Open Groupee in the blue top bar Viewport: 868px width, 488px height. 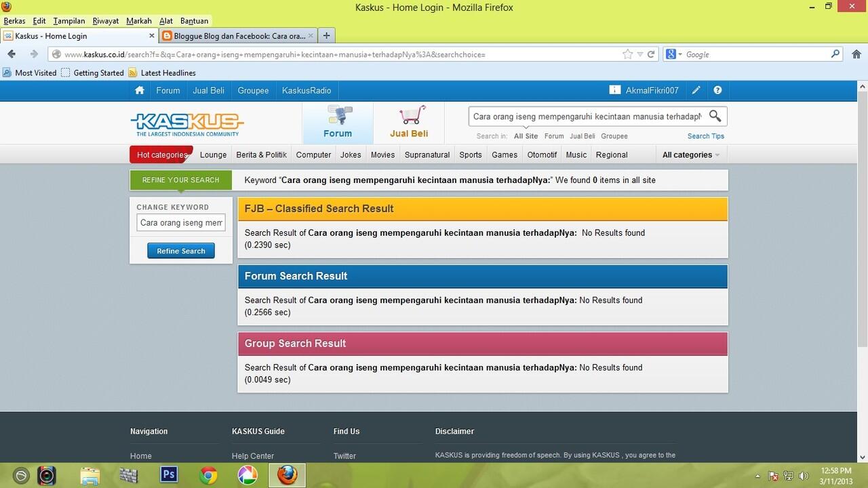(x=253, y=90)
